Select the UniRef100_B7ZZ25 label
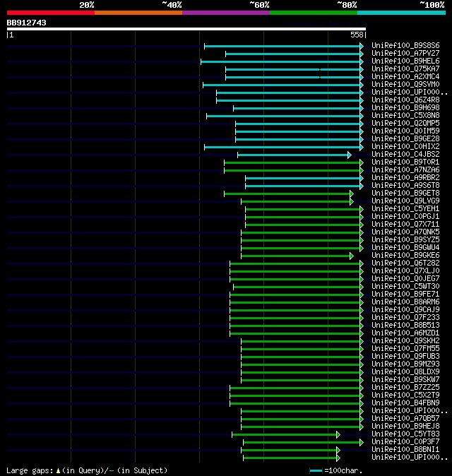This screenshot has height=476, width=452. (x=405, y=388)
